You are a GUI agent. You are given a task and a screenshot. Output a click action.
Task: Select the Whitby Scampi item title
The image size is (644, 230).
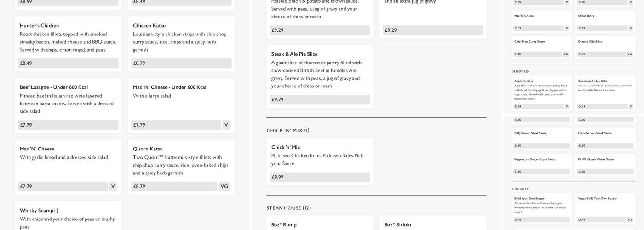39,211
